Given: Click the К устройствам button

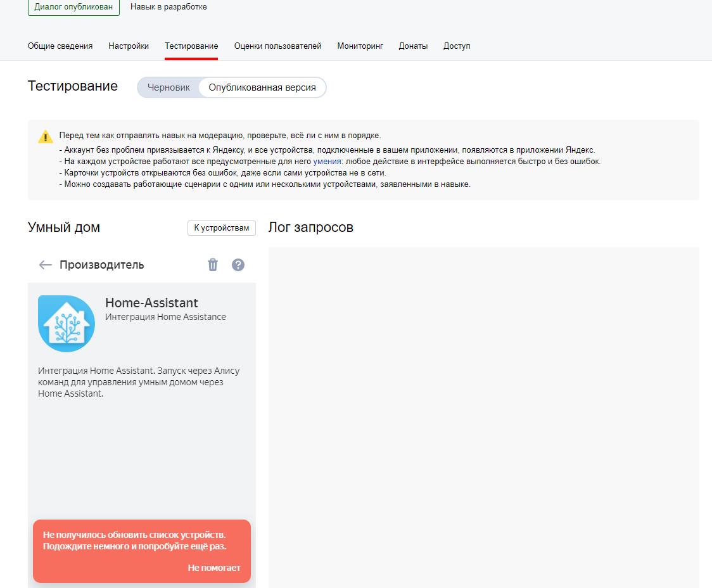Looking at the screenshot, I should click(x=221, y=227).
